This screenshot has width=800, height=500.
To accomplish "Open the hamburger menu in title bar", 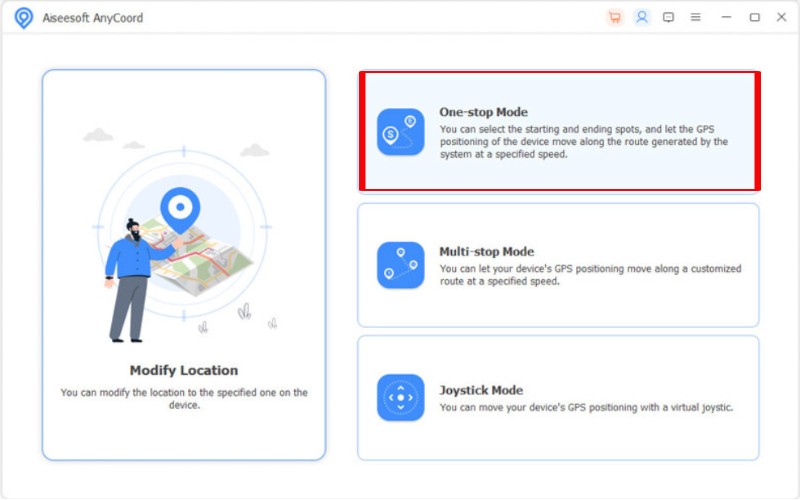I will tap(696, 17).
